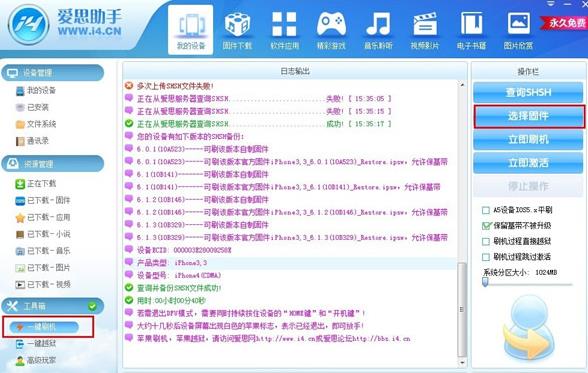Select 一键越狱 in the toolbox
This screenshot has height=373, width=588.
(36, 343)
